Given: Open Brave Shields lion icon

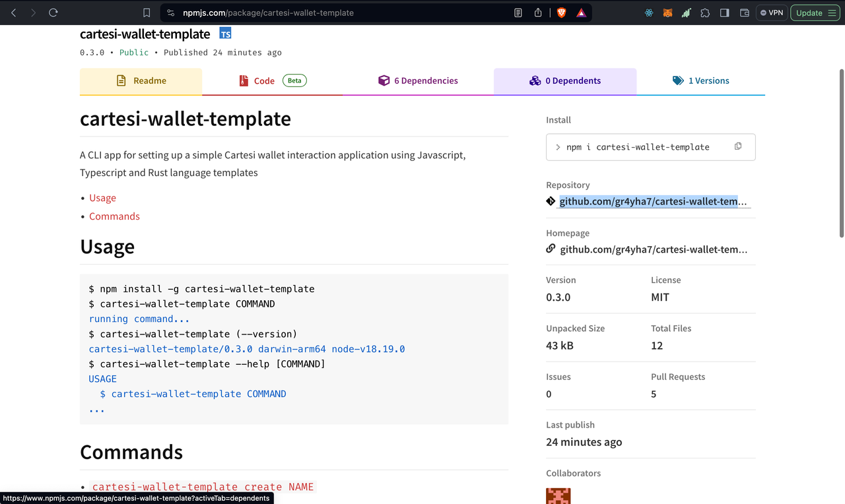Looking at the screenshot, I should pyautogui.click(x=562, y=13).
